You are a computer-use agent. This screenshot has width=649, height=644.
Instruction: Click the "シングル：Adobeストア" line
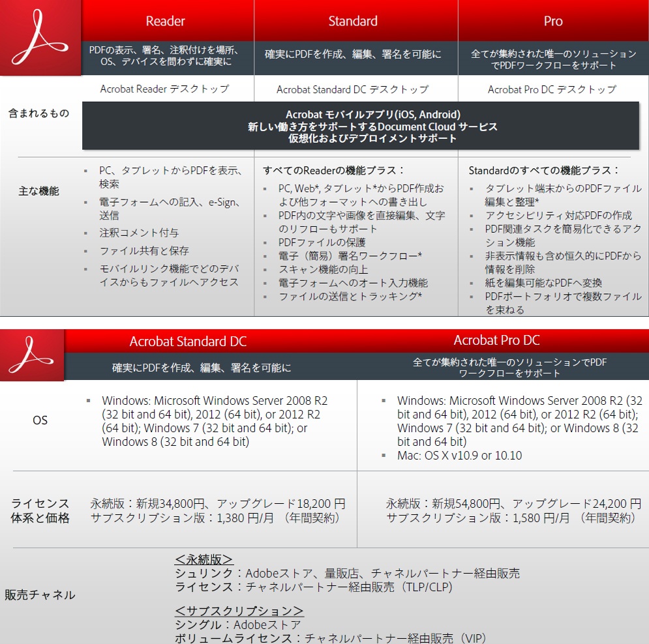pos(237,624)
